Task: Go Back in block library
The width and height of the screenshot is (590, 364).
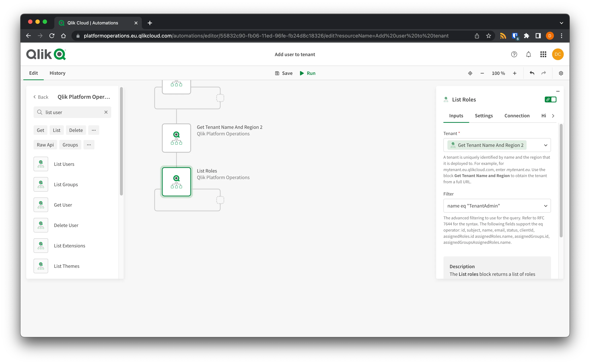Action: 41,97
